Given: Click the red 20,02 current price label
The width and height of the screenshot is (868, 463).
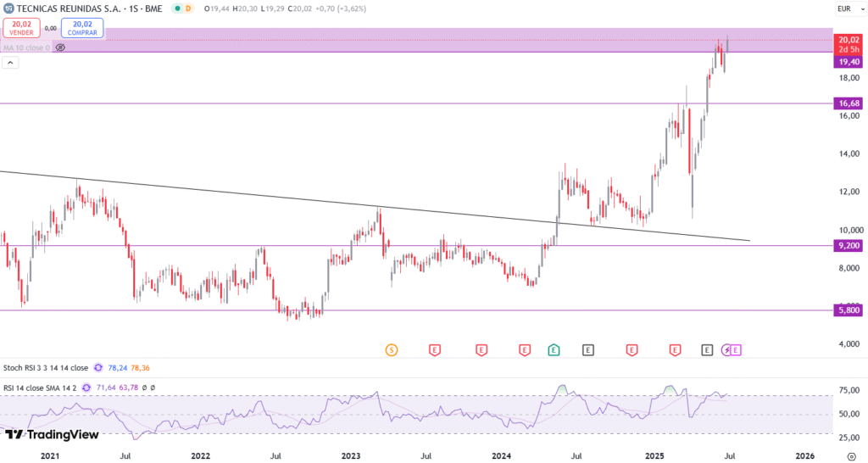Looking at the screenshot, I should (848, 39).
